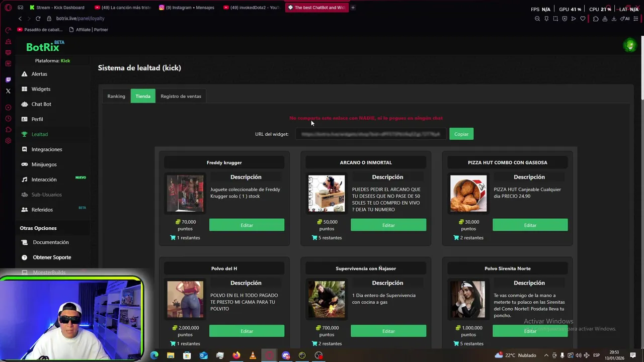644x362 pixels.
Task: Click the Documentación book icon
Action: point(24,242)
